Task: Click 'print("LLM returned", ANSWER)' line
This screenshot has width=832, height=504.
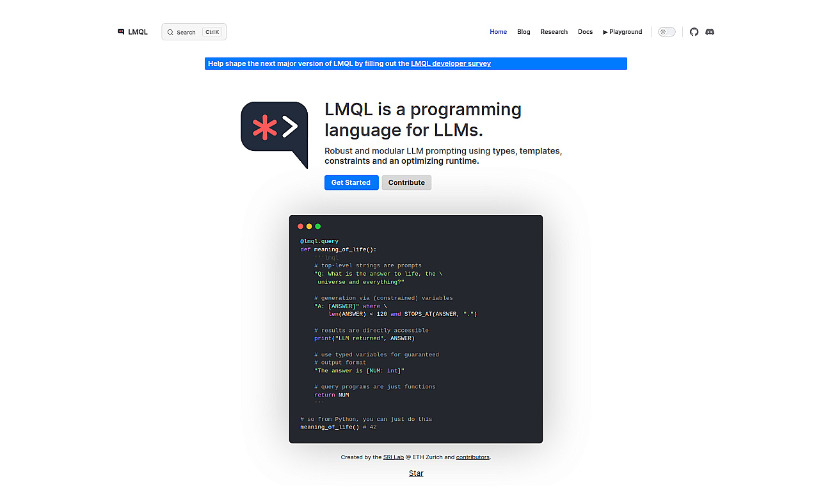Action: pos(364,338)
